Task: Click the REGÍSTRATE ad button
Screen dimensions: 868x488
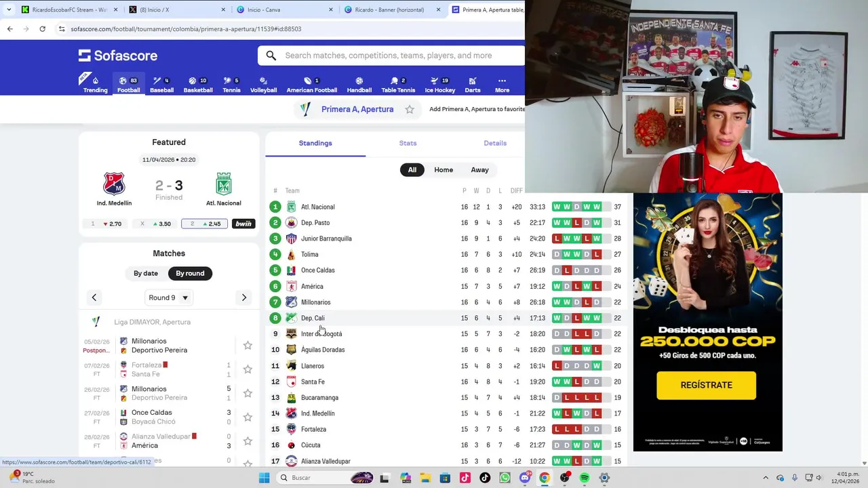Action: coord(706,385)
